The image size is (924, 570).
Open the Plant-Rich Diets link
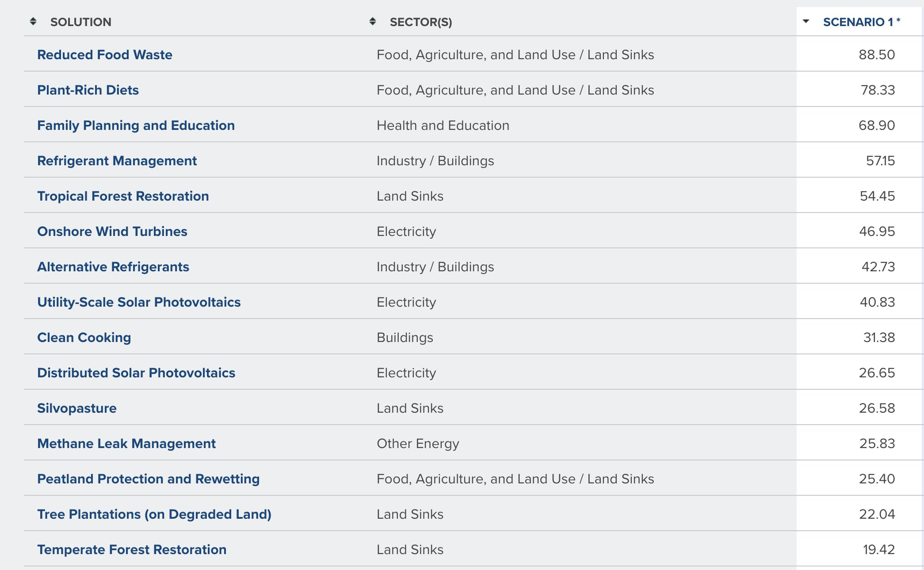click(x=88, y=90)
